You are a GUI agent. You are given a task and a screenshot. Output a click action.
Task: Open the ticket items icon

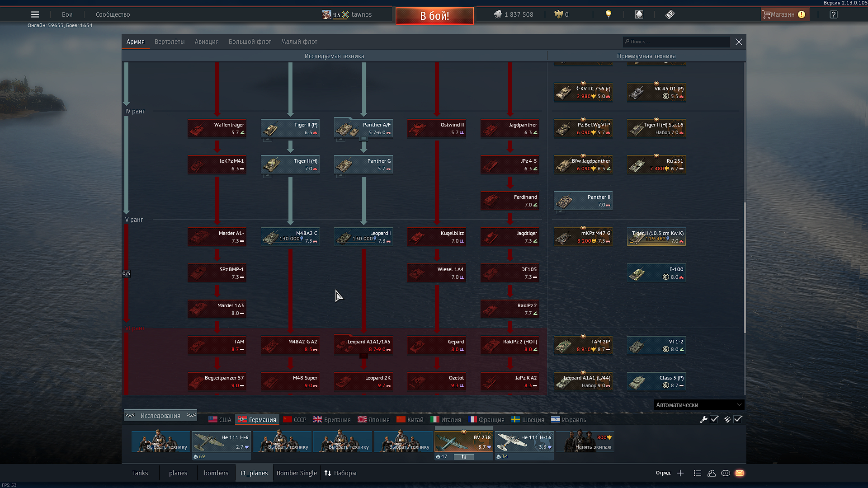670,14
